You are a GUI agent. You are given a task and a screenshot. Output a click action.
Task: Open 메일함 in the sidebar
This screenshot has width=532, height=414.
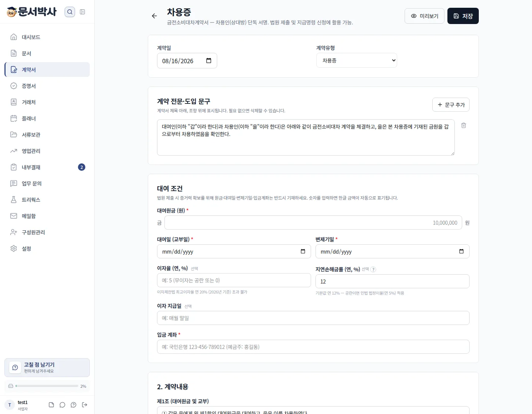coord(47,216)
